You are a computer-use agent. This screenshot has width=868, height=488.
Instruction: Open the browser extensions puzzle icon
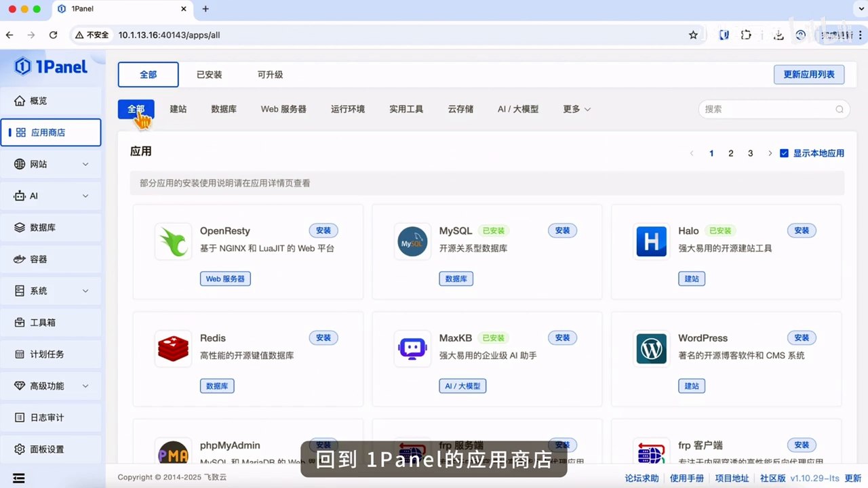[x=747, y=35]
